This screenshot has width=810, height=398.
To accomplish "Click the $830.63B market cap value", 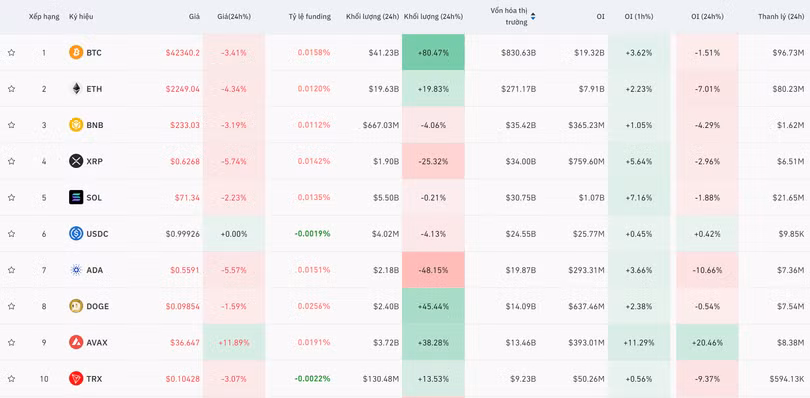I will click(518, 53).
